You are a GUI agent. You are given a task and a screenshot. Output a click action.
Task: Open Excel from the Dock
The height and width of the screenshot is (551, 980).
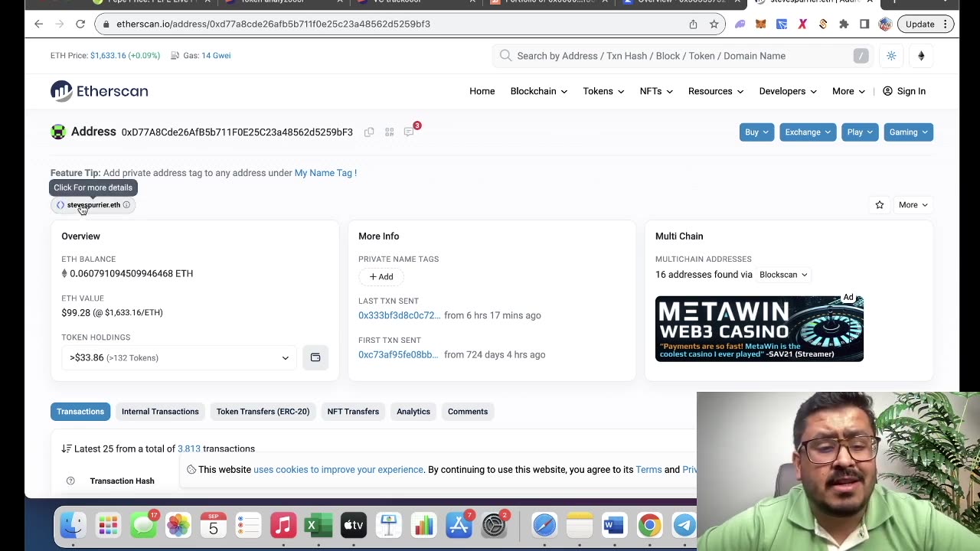click(318, 525)
